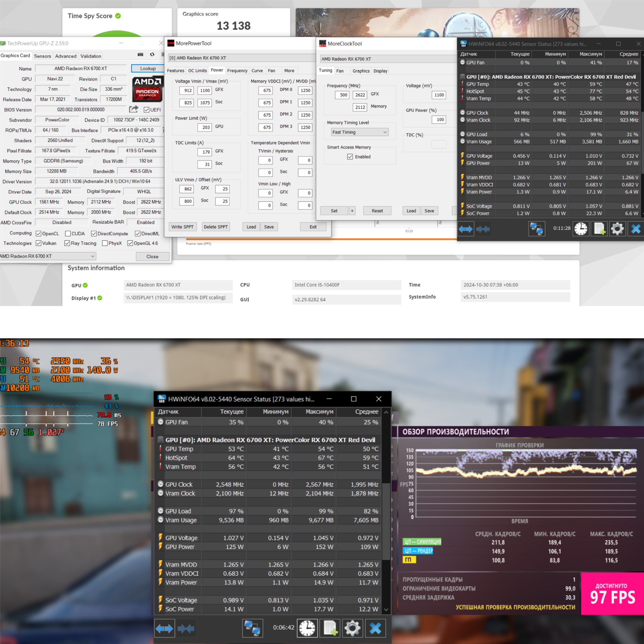Open GPU selector dropdown at GPU-Z bottom

point(48,256)
